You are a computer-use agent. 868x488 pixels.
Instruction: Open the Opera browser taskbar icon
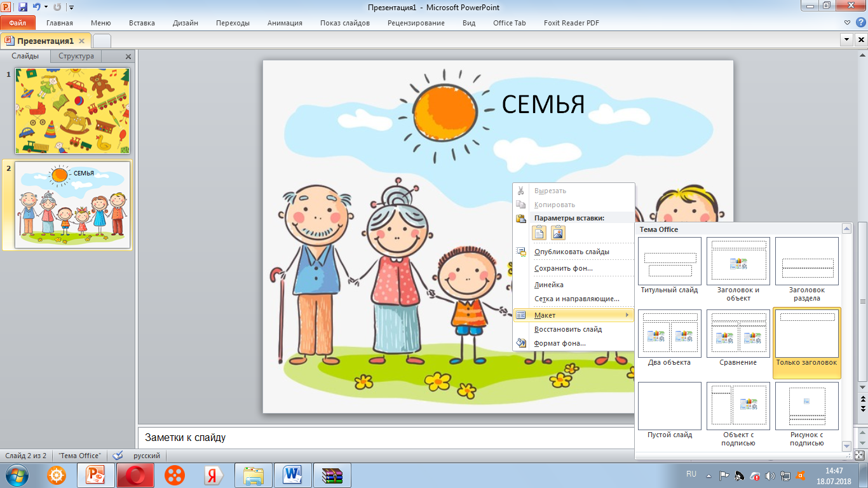coord(135,475)
